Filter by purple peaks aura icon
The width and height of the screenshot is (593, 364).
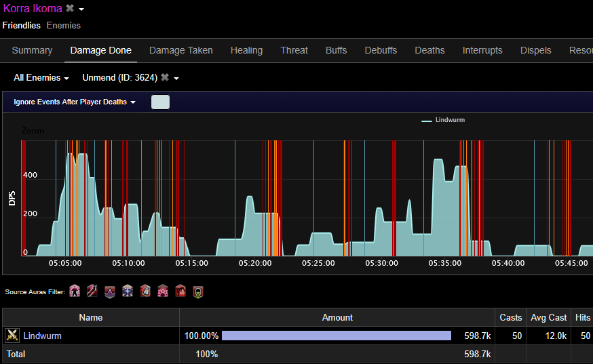tap(110, 291)
